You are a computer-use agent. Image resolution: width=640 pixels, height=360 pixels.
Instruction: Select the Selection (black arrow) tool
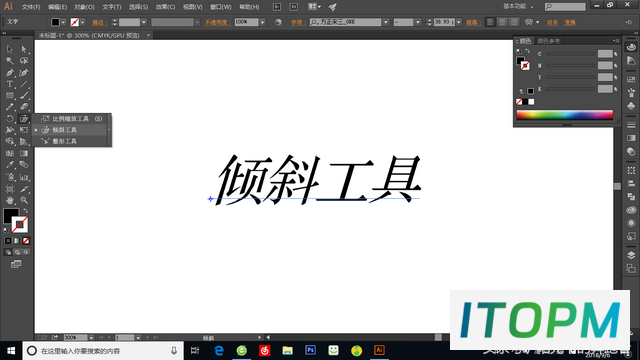[x=10, y=49]
